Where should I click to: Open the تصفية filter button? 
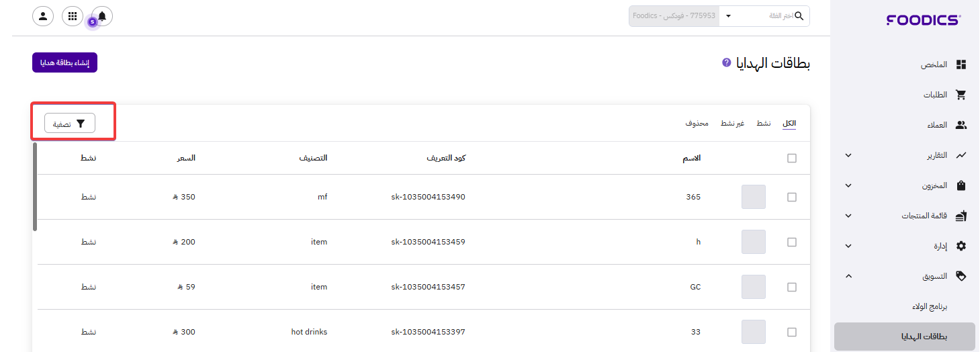(70, 124)
